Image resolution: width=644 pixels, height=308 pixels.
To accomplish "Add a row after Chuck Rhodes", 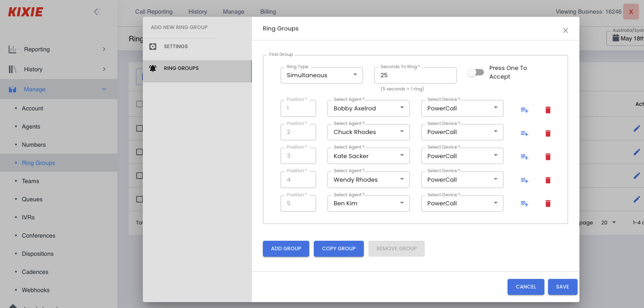I will click(x=524, y=134).
